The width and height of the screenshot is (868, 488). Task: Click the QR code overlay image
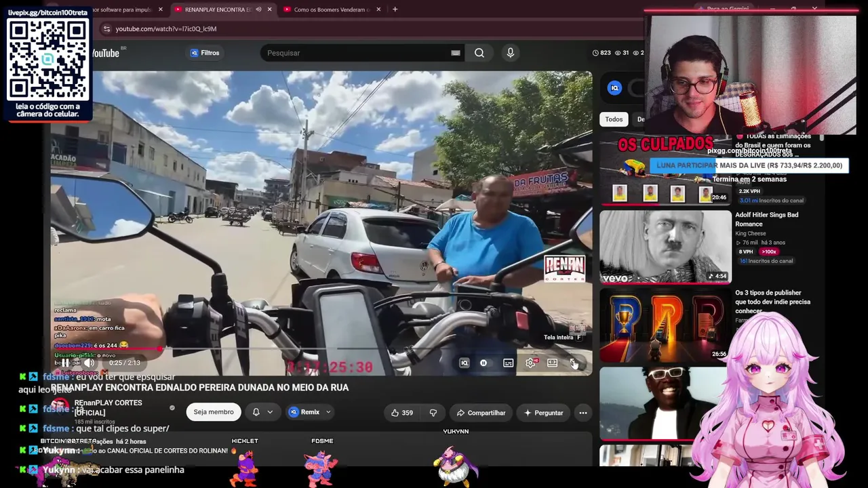pos(47,60)
